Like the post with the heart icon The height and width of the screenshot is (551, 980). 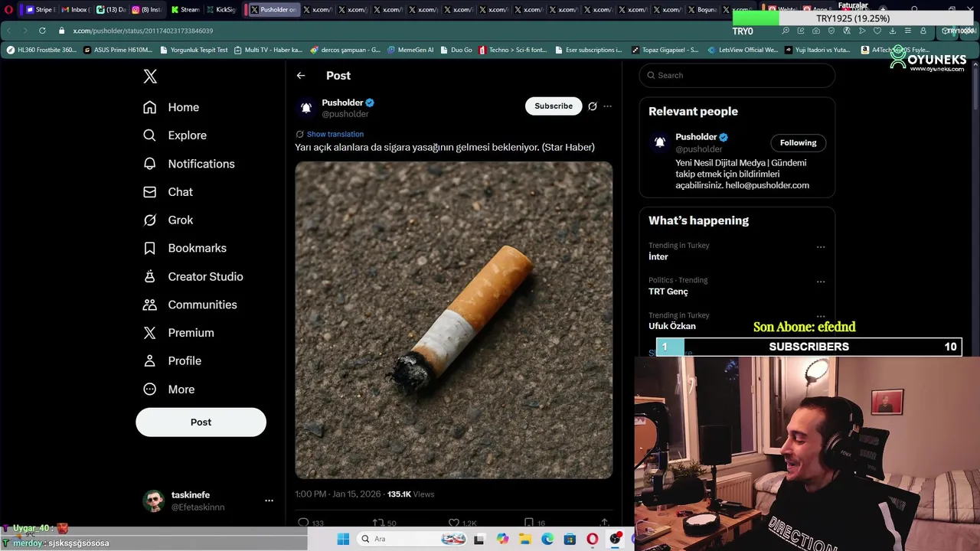(x=454, y=523)
